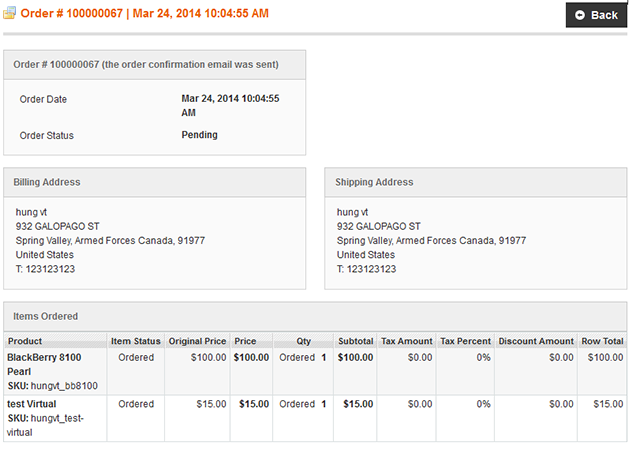Click the Tax Amount column header
Screen dimensions: 640x461
[407, 341]
